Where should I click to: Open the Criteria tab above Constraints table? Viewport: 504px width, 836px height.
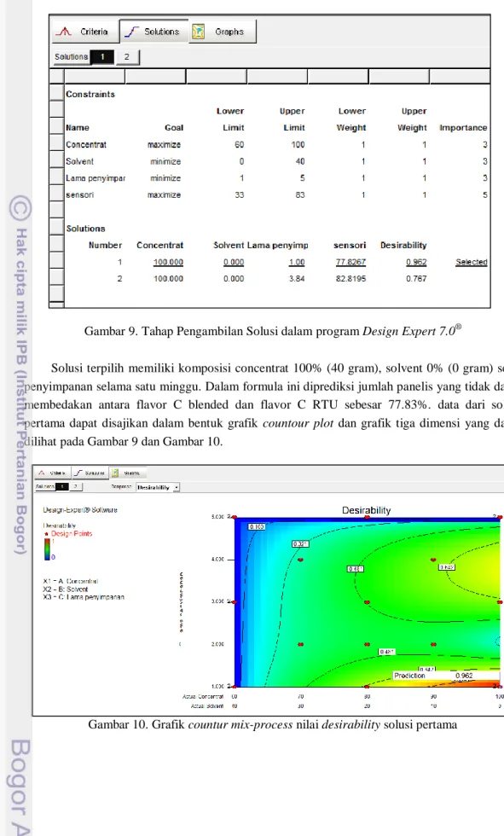pos(85,32)
